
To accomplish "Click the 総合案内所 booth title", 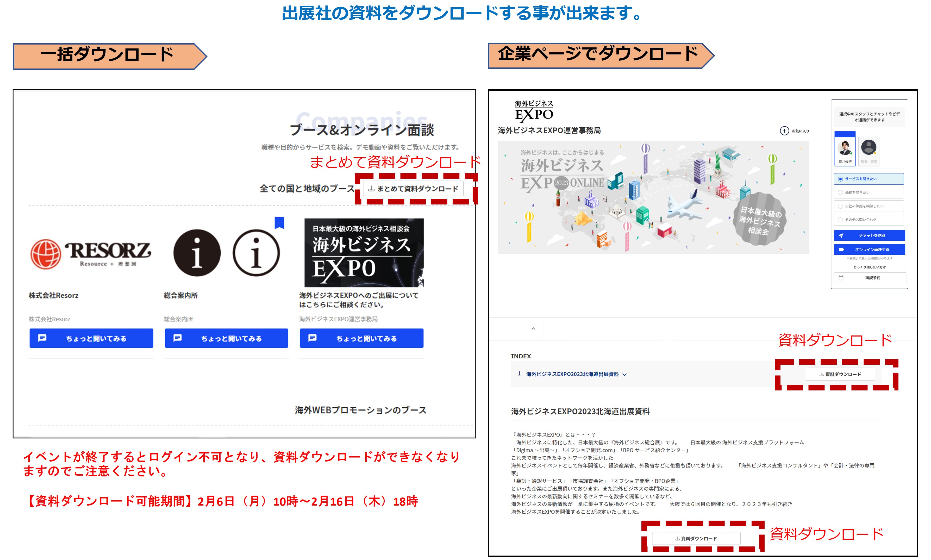I will point(181,295).
